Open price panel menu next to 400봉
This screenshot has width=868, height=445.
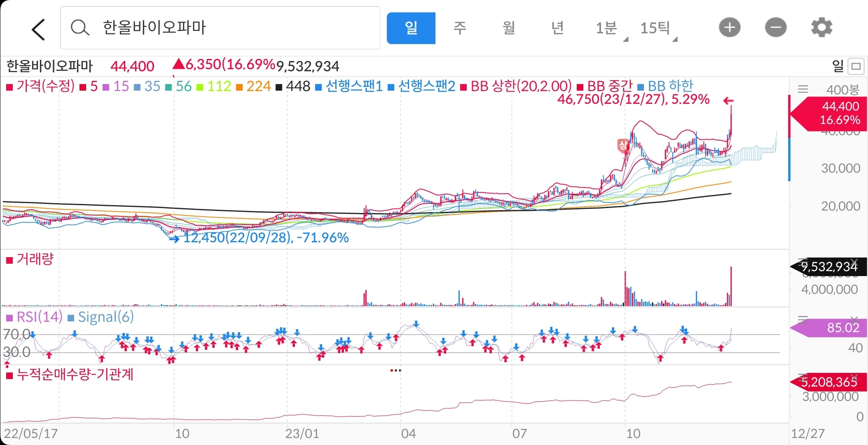click(x=803, y=89)
